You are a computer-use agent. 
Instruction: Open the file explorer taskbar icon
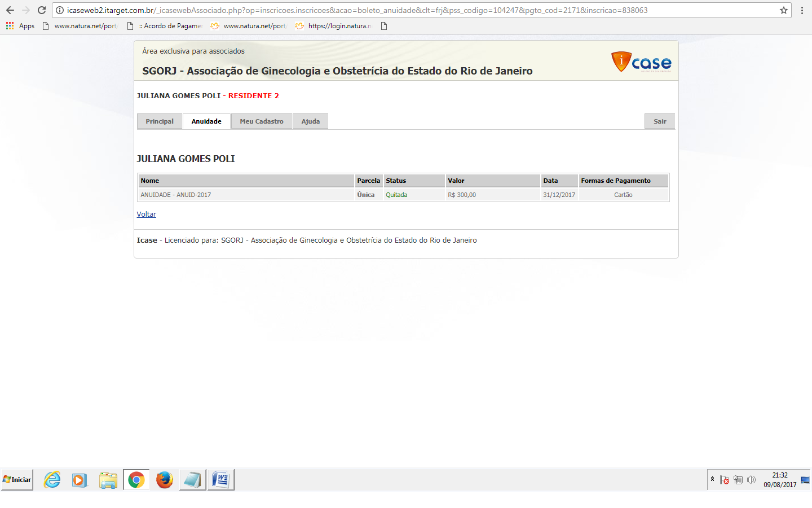coord(108,480)
